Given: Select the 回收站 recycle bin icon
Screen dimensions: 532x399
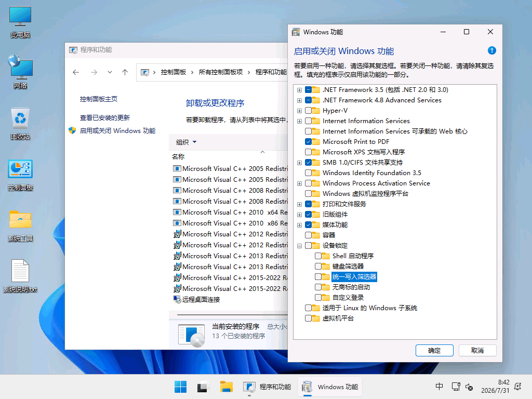Looking at the screenshot, I should point(20,124).
